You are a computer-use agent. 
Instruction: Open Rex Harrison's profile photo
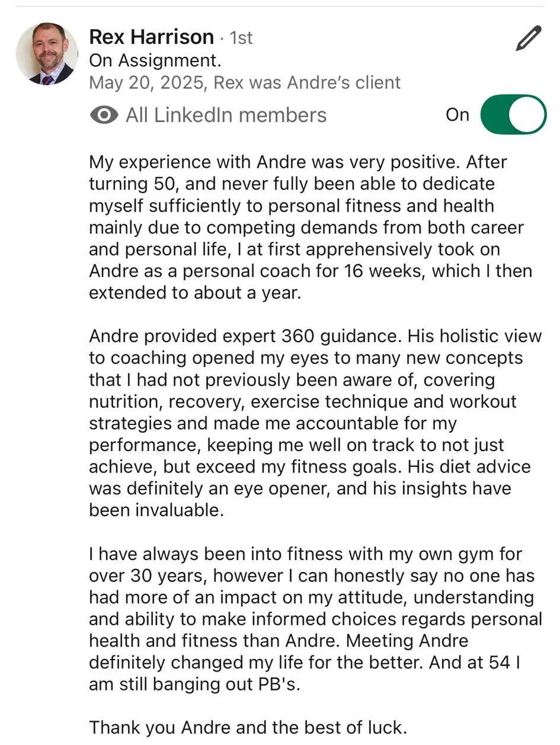pyautogui.click(x=47, y=54)
